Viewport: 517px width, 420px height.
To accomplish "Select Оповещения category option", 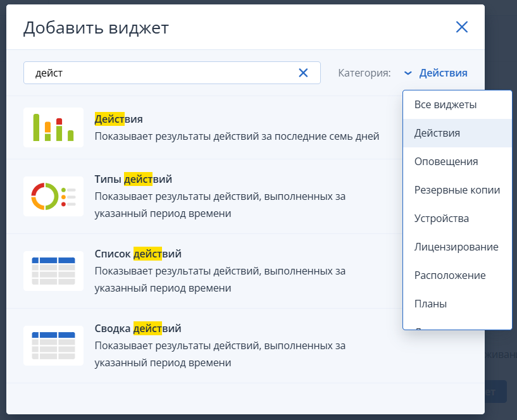I will 457,161.
